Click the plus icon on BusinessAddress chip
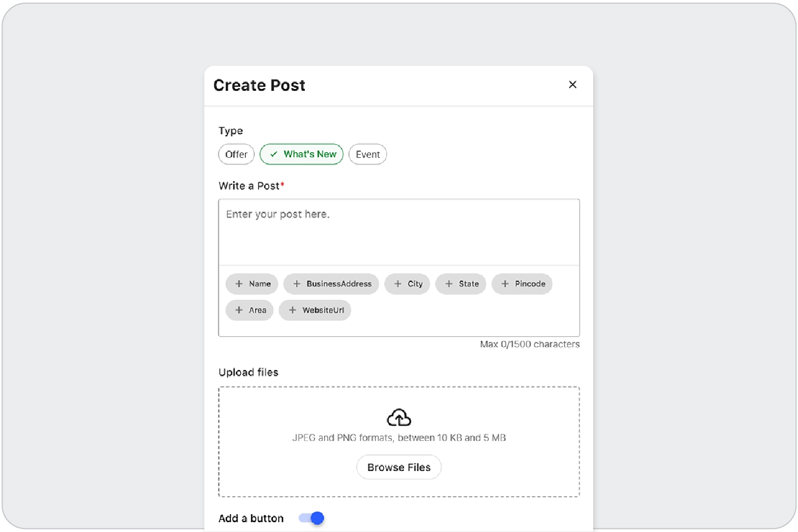This screenshot has width=798, height=532. (x=297, y=284)
